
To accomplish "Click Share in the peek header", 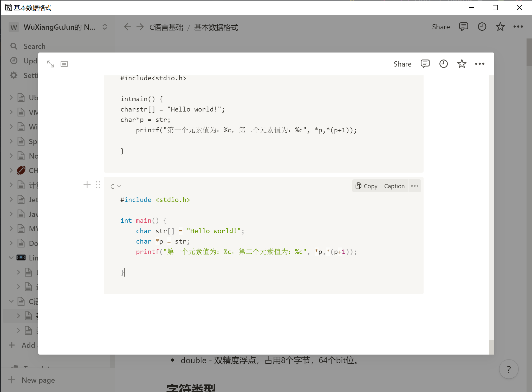I will (402, 64).
